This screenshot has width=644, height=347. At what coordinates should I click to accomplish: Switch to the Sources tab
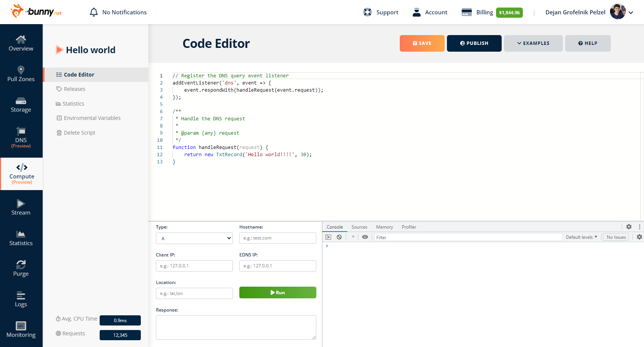[x=359, y=227]
